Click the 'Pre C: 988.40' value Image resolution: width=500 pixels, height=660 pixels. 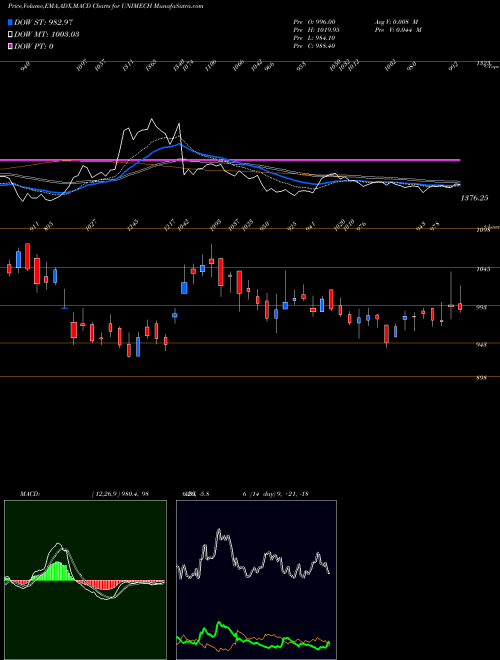pos(314,46)
